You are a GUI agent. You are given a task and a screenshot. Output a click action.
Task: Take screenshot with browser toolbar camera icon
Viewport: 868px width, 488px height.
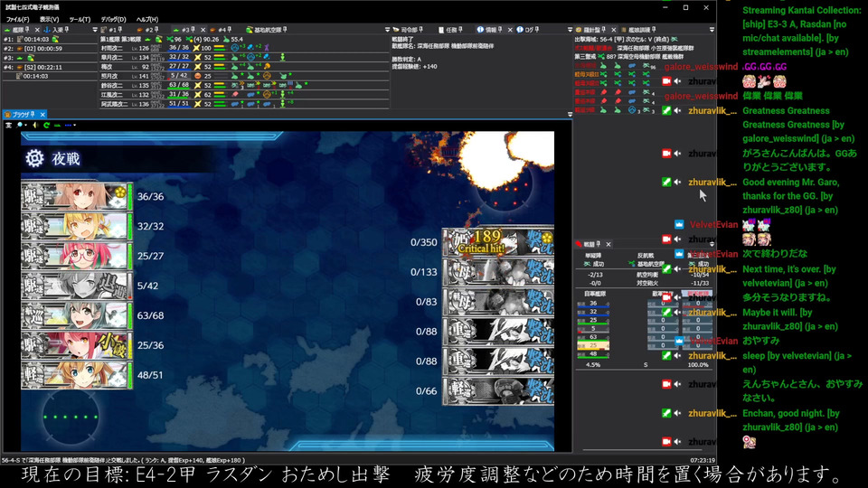8,126
